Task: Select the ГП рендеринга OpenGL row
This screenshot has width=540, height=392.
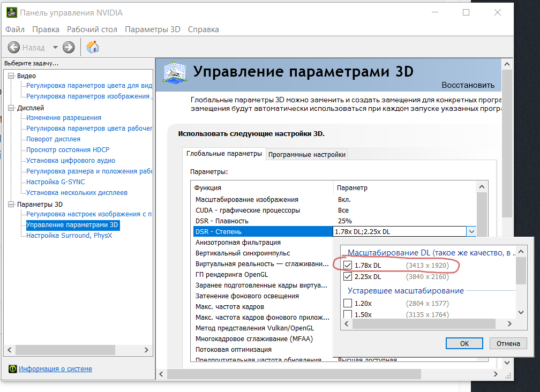Action: pos(262,275)
